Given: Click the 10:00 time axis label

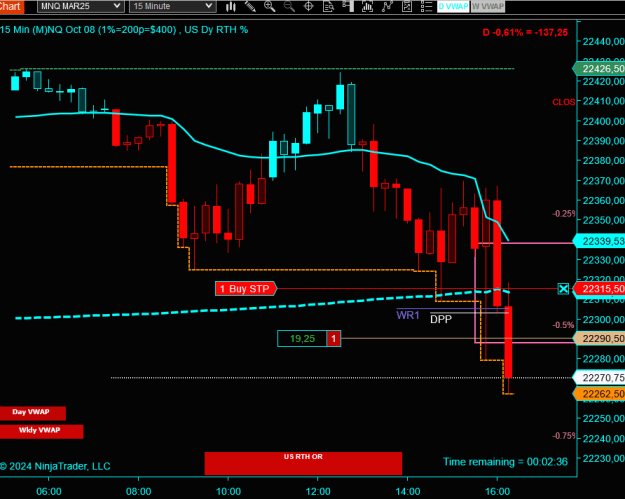Looking at the screenshot, I should point(228,491).
